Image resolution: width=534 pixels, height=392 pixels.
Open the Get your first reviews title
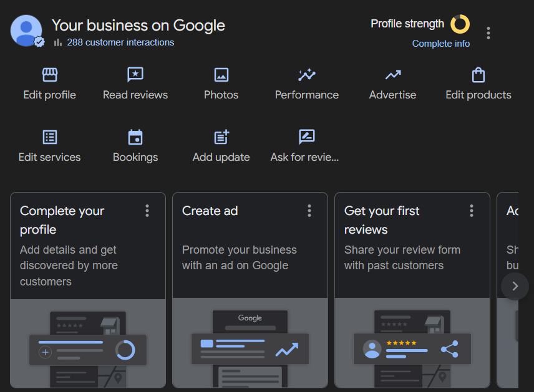382,220
